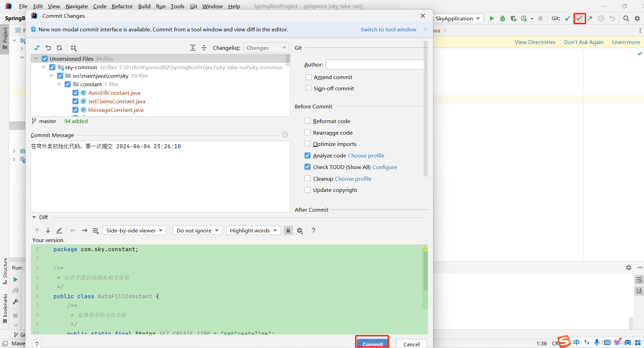Open the Refactor menu

[x=122, y=6]
